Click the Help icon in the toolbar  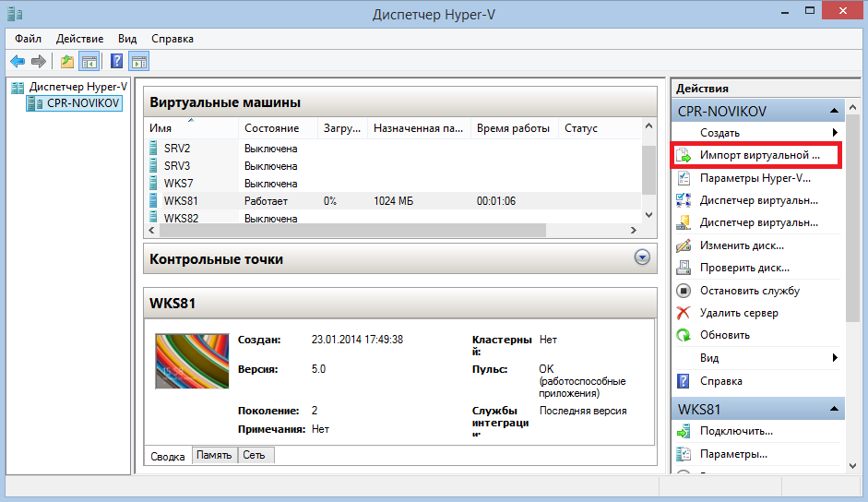tap(116, 62)
